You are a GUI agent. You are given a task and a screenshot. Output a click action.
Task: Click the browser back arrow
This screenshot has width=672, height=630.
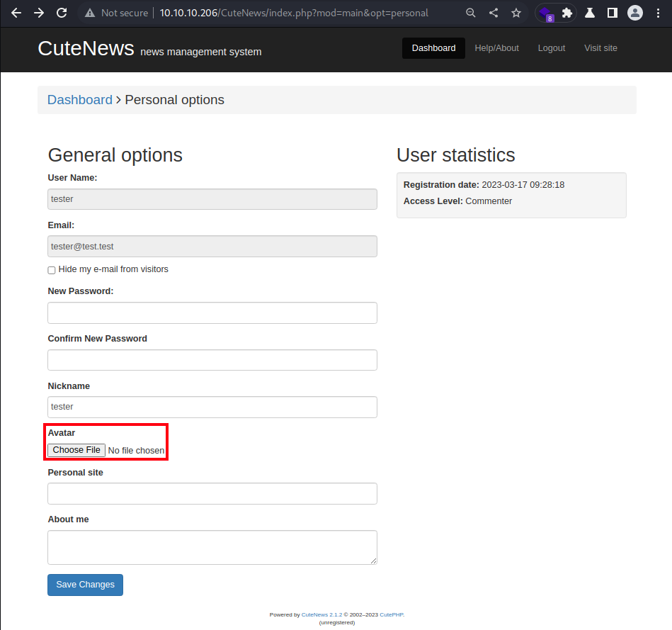coord(16,13)
